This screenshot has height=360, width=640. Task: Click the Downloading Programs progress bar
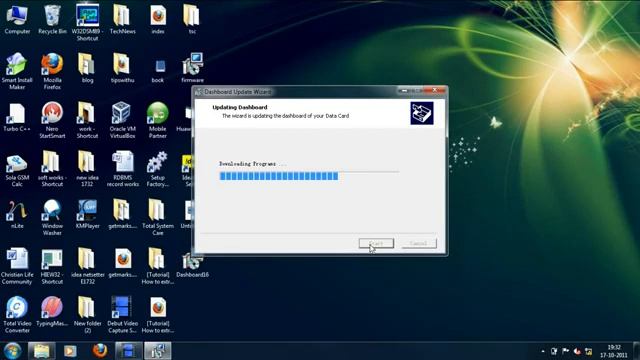pyautogui.click(x=309, y=176)
